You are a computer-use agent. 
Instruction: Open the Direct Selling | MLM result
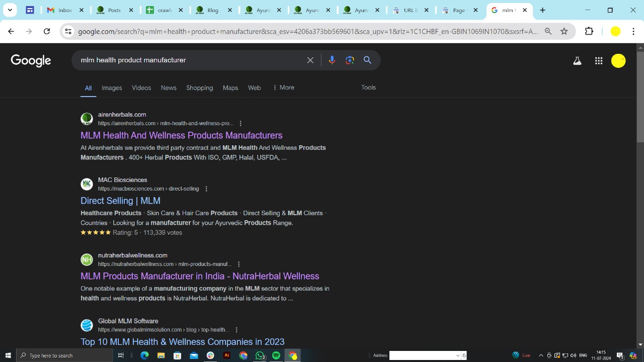[120, 201]
